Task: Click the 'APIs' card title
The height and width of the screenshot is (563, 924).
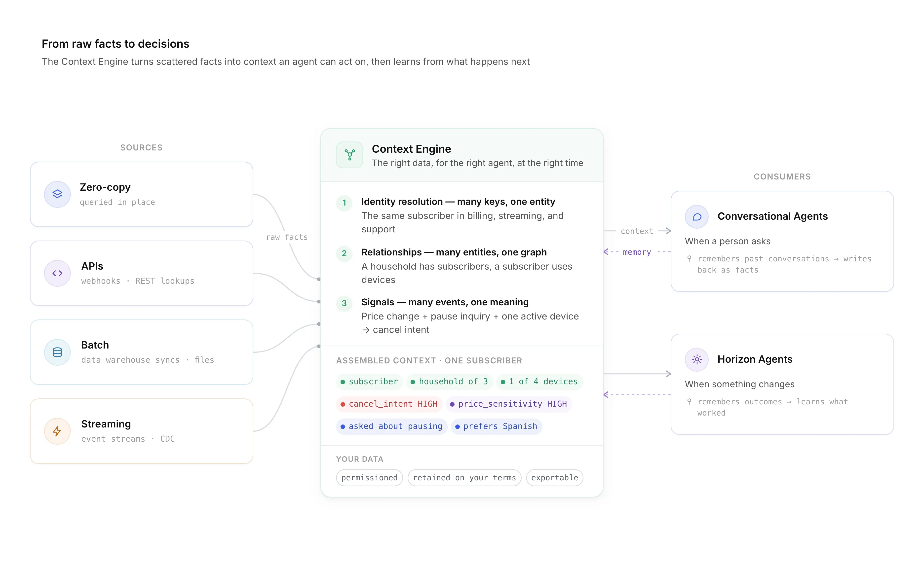Action: 92,266
